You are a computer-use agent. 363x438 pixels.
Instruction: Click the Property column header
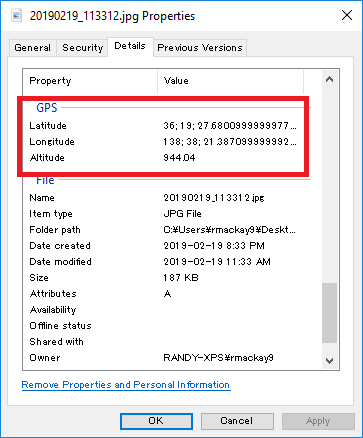pos(90,81)
